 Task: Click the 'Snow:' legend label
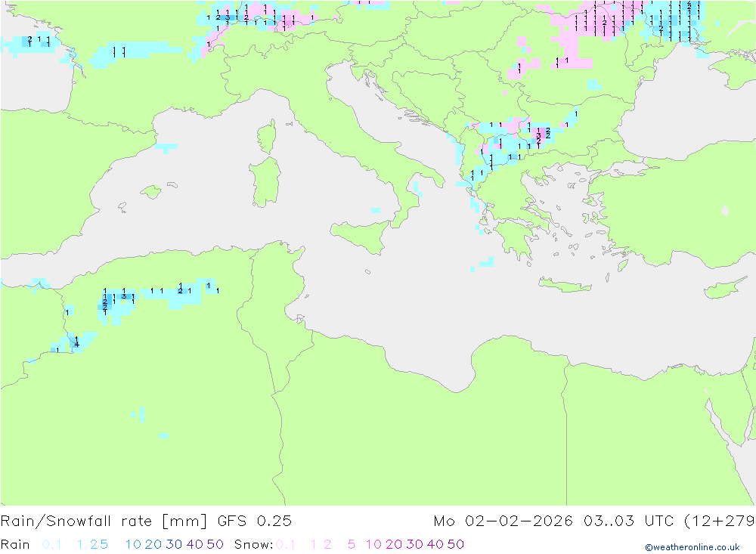coord(253,544)
